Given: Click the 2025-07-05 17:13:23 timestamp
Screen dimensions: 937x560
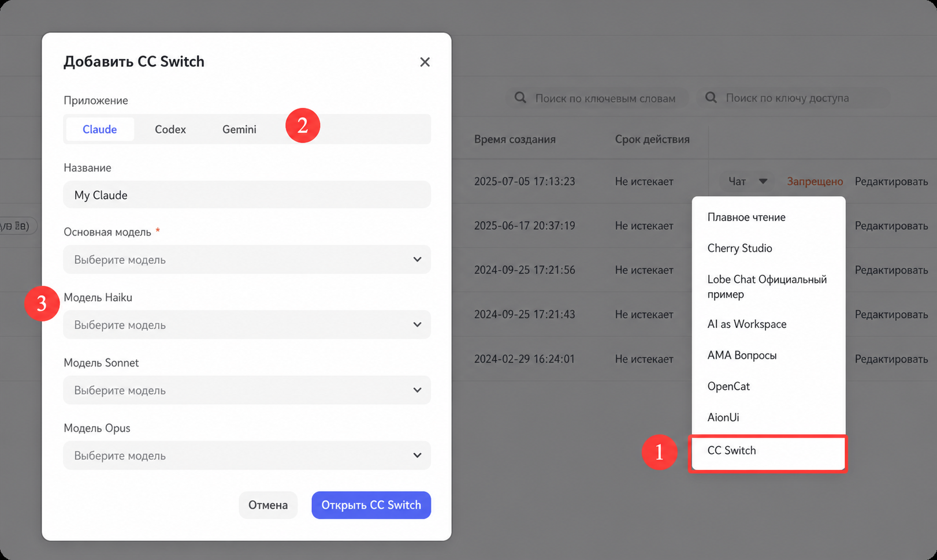Looking at the screenshot, I should (x=525, y=181).
